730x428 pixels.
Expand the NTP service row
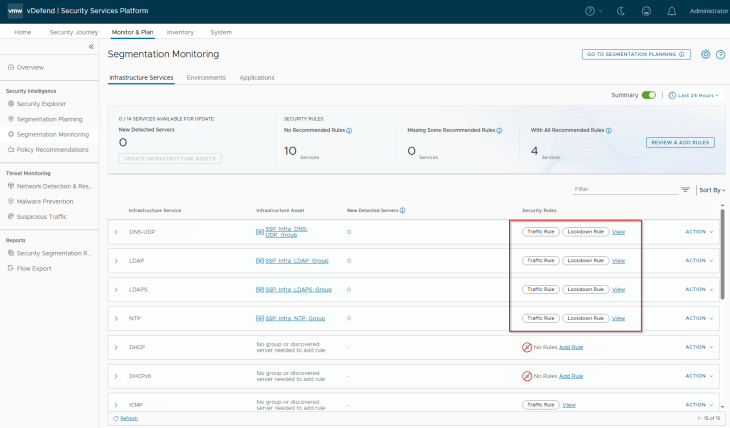pyautogui.click(x=116, y=318)
